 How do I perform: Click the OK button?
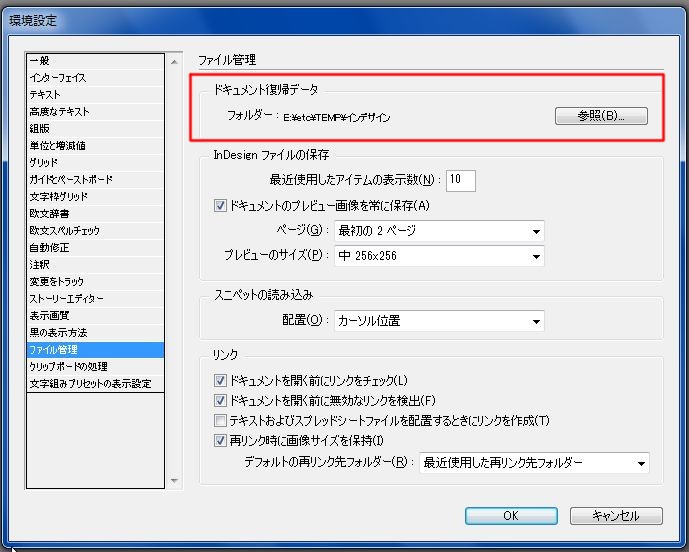coord(511,516)
